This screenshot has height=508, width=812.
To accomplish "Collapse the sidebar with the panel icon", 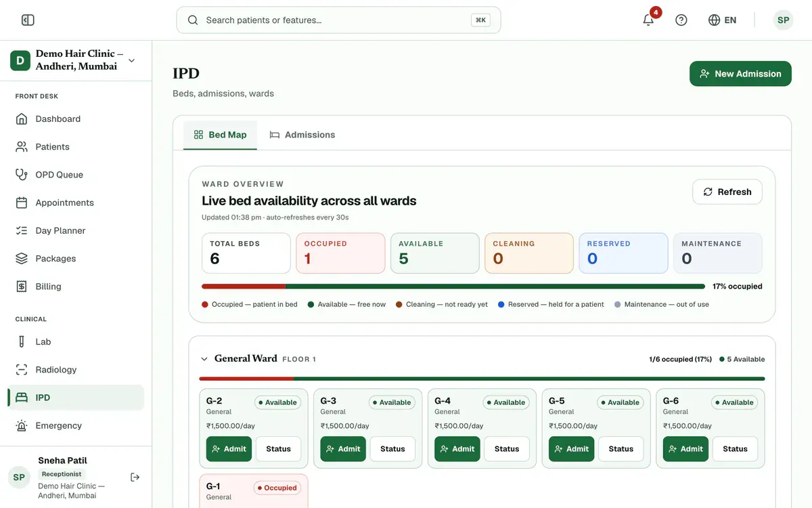I will pos(28,20).
